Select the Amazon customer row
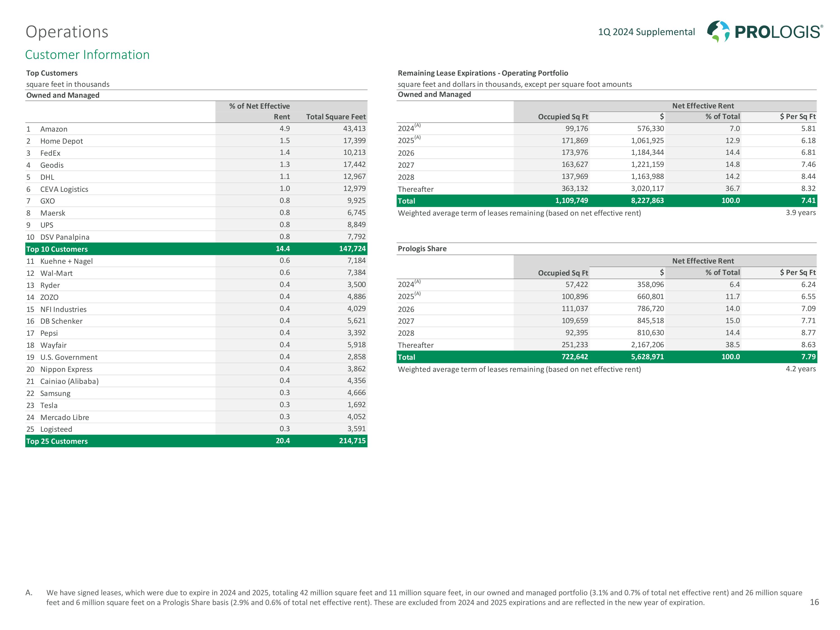The image size is (840, 630). click(53, 129)
